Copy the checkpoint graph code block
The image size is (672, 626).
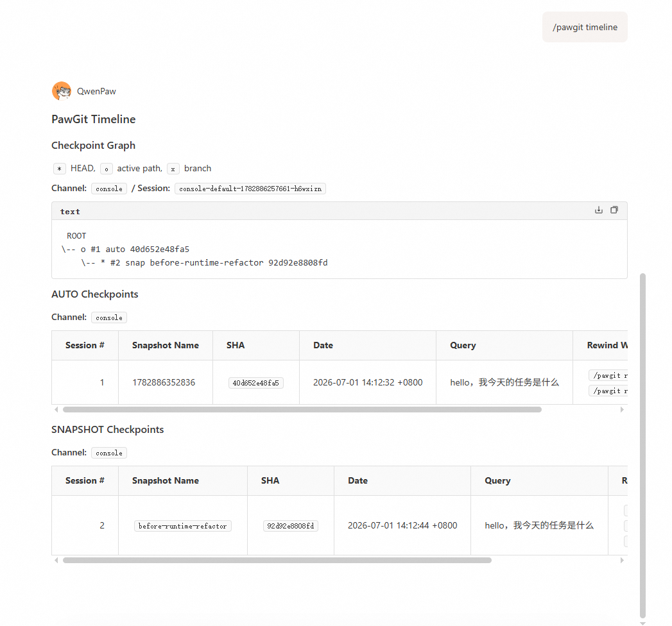point(614,210)
